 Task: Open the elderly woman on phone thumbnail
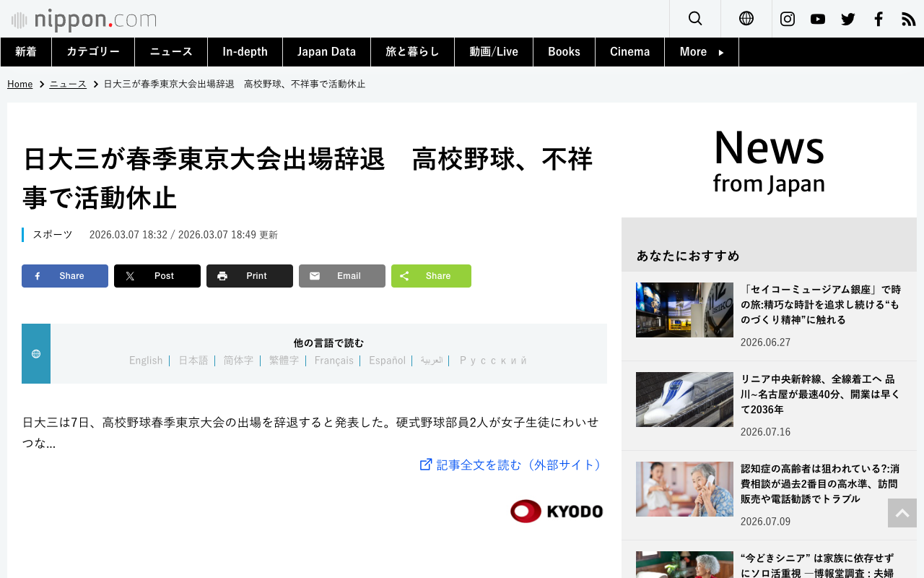[684, 489]
